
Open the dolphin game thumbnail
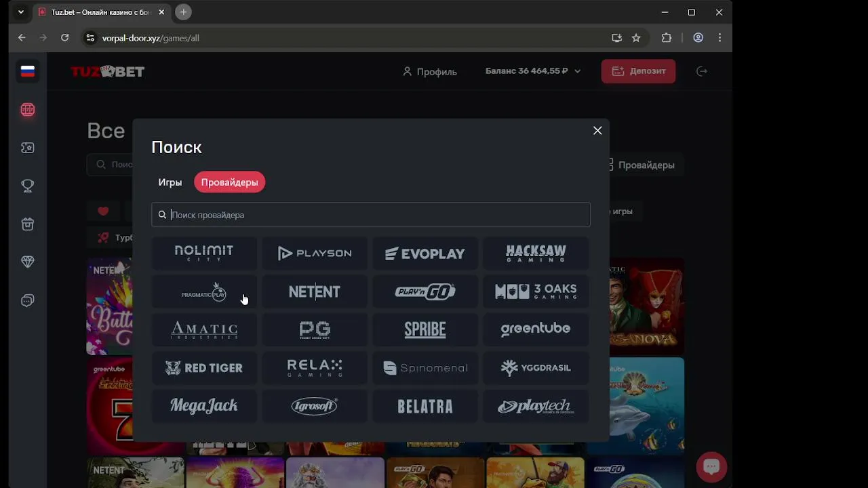pyautogui.click(x=646, y=405)
